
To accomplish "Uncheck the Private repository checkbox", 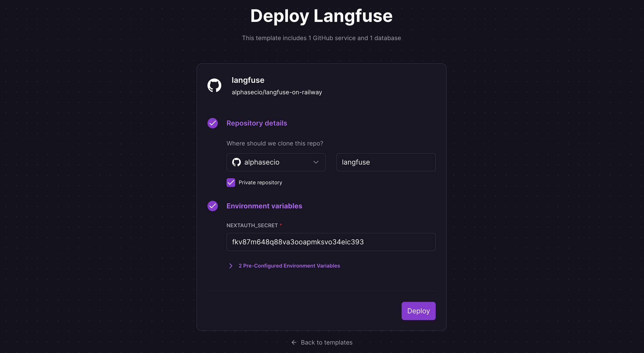I will pos(231,182).
